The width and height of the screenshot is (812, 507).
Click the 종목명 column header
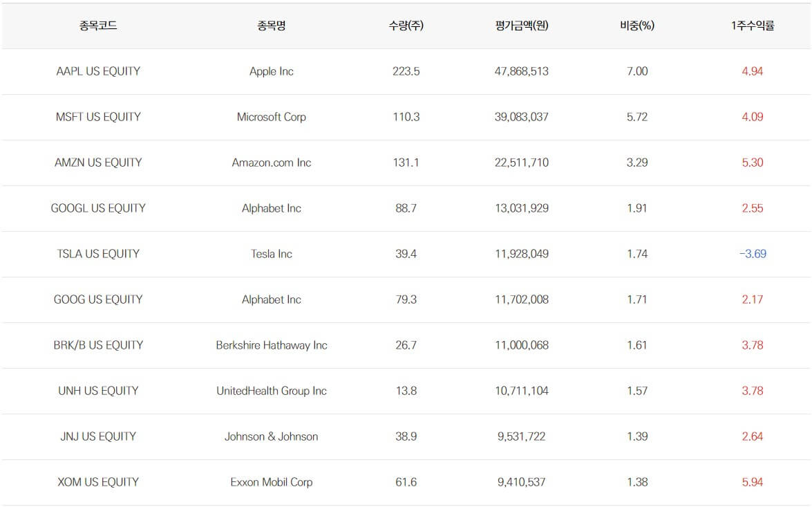(272, 26)
